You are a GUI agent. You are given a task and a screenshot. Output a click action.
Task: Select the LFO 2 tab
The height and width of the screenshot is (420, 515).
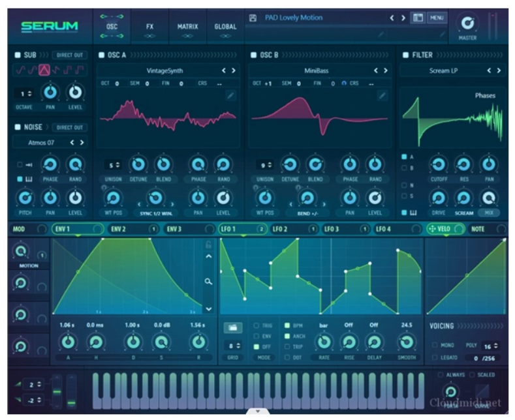click(294, 229)
